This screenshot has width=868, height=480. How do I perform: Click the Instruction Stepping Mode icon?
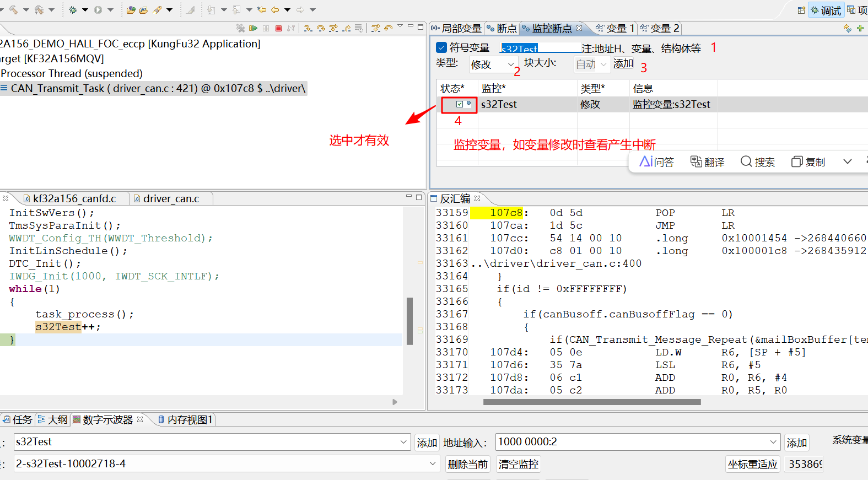coord(376,28)
